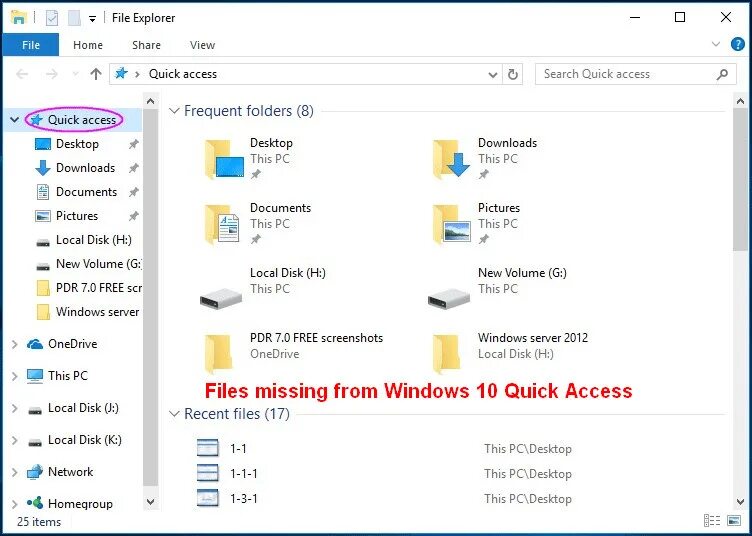The width and height of the screenshot is (752, 536).
Task: Click the New folder quick toolbar icon
Action: click(x=74, y=18)
